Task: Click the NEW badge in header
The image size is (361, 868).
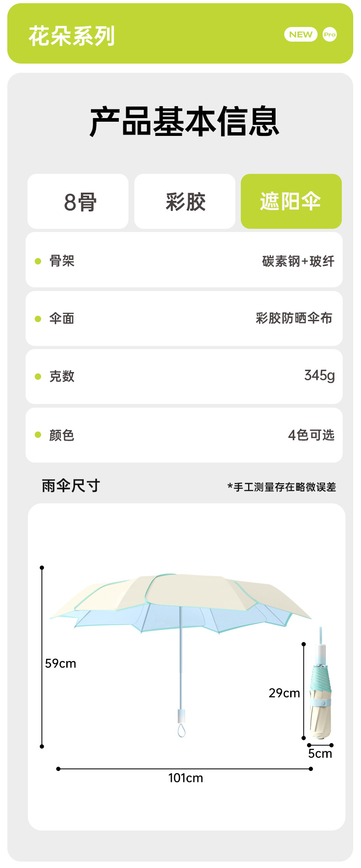Action: 301,35
